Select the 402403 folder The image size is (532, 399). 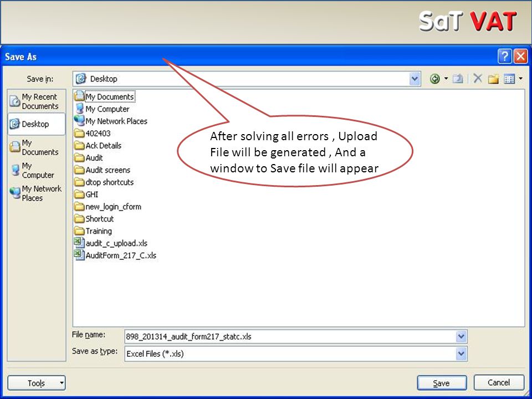coord(93,134)
